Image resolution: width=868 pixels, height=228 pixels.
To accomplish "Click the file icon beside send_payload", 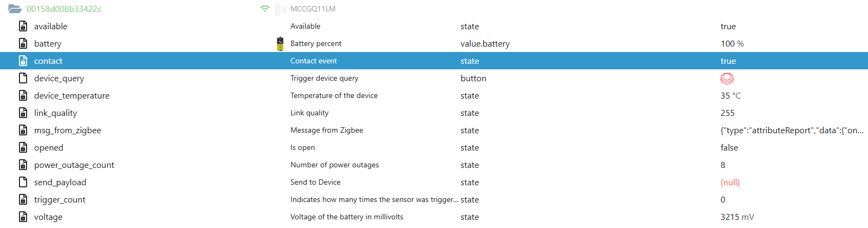I will tap(23, 182).
